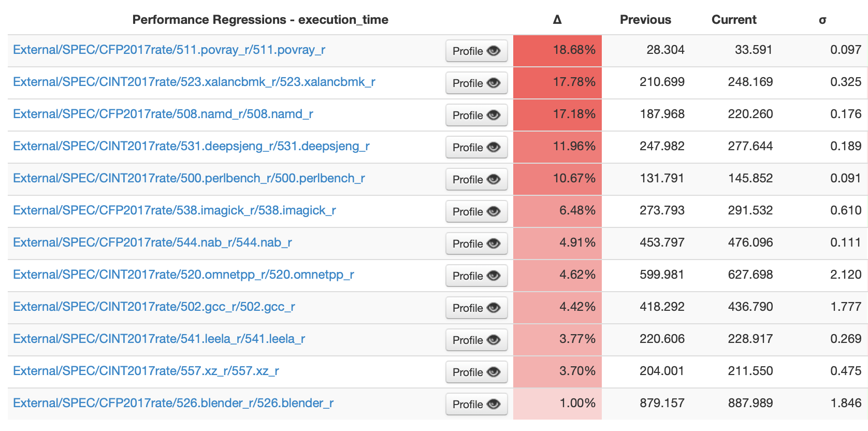Toggle the eye icon for 520.omnetpp_r
The image size is (868, 431).
pos(493,276)
